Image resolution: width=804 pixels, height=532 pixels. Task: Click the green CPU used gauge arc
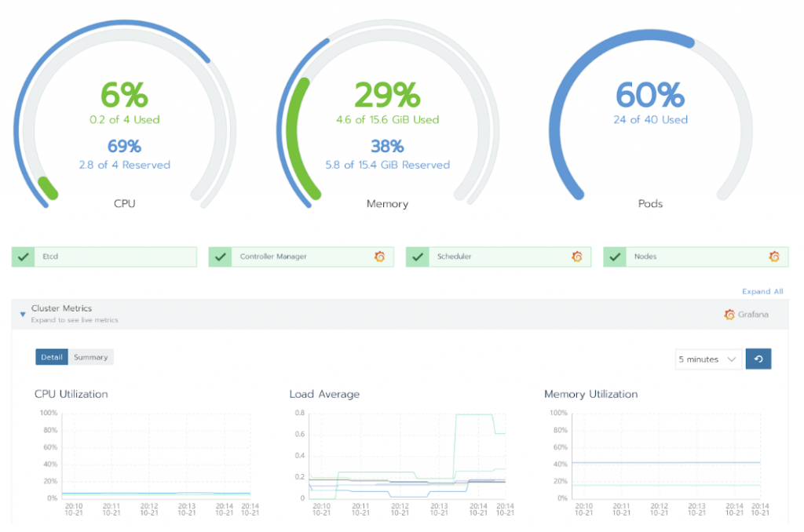click(x=48, y=188)
